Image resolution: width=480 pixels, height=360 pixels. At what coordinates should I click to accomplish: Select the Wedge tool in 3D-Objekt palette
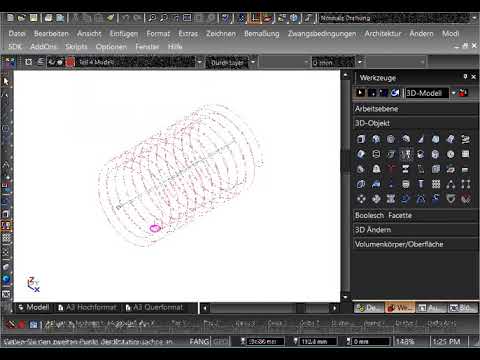[x=421, y=139]
